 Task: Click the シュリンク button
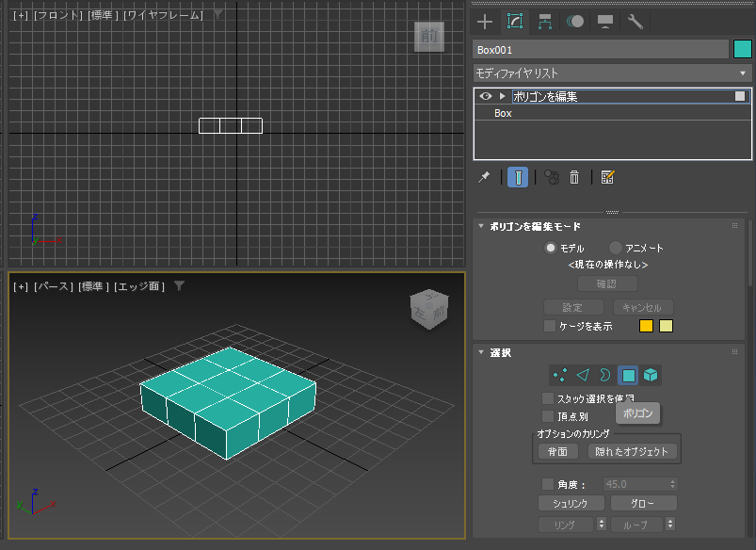(571, 503)
